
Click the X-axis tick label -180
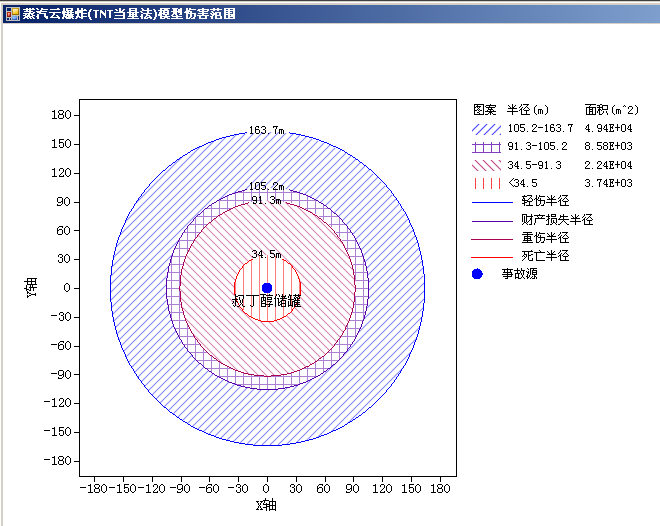point(94,489)
